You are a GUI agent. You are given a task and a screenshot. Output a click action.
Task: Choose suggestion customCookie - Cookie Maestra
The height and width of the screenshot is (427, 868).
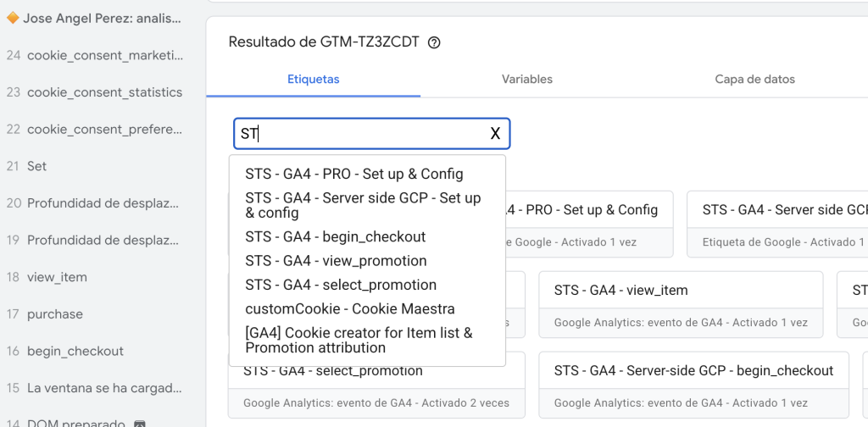350,308
